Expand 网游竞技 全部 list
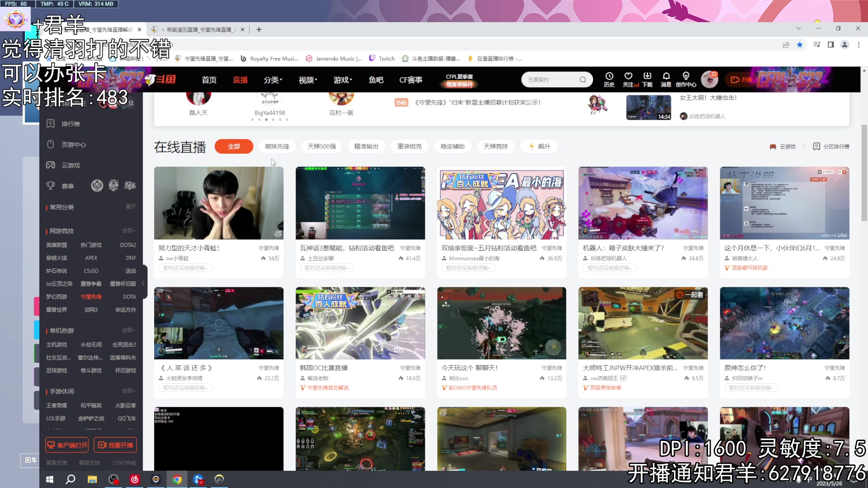Viewport: 868px width, 488px height. (129, 230)
